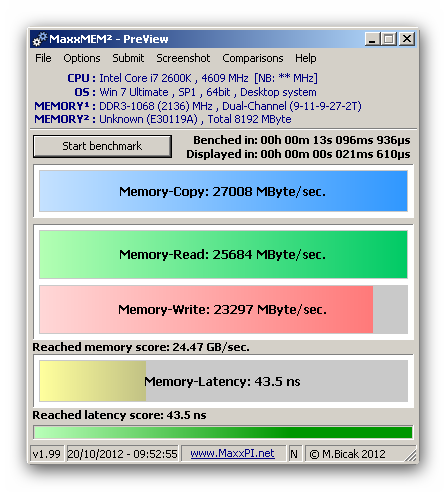Screen dimensions: 447x492
Task: Click the resize grip in the status bar corner
Action: click(x=411, y=456)
